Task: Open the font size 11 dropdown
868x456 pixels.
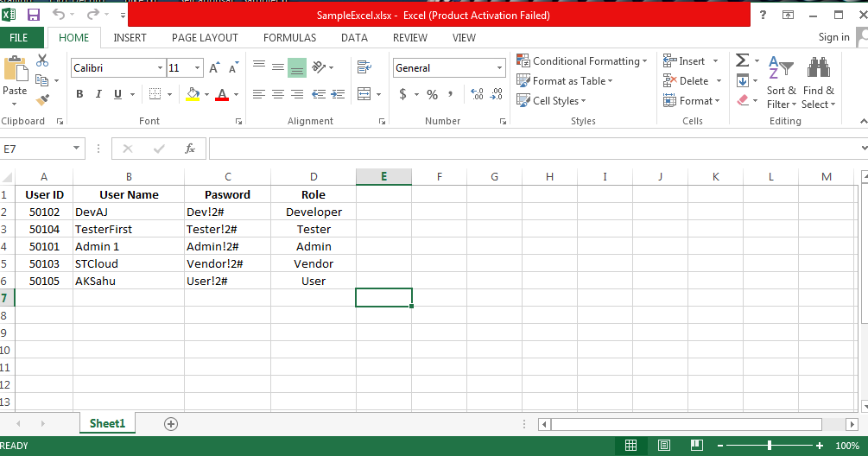Action: pos(197,68)
